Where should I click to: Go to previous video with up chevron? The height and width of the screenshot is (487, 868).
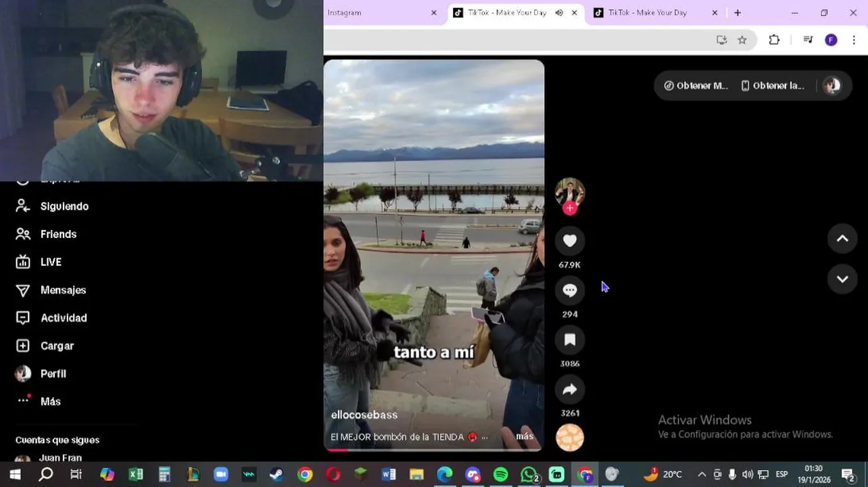pos(842,238)
